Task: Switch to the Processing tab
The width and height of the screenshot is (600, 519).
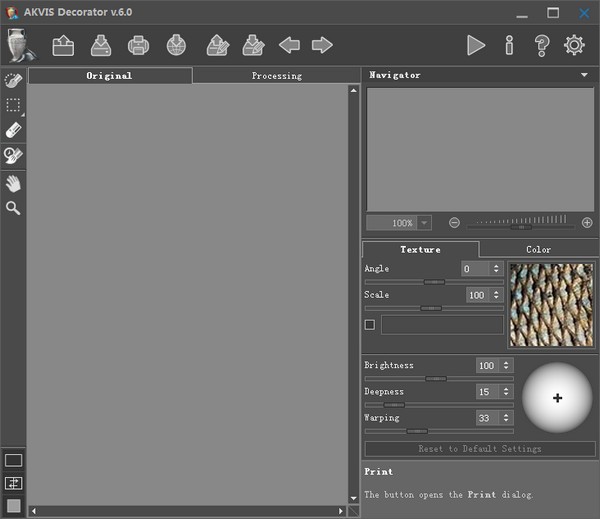Action: (276, 76)
